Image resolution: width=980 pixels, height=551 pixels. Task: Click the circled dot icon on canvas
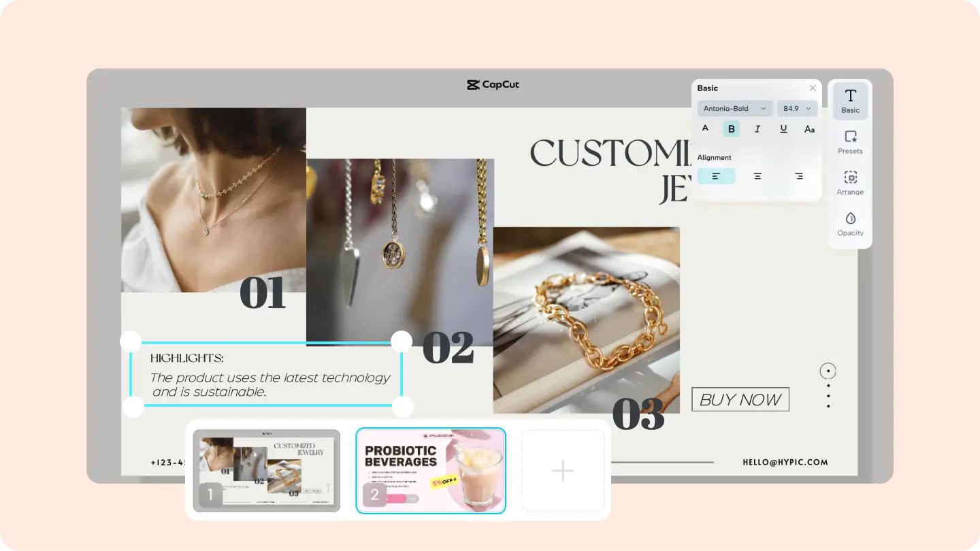[828, 371]
